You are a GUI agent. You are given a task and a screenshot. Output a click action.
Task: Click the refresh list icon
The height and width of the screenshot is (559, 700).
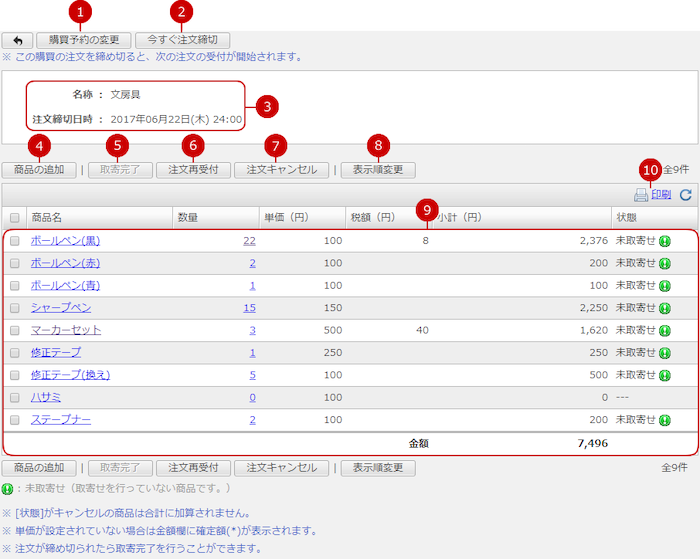[x=685, y=196]
